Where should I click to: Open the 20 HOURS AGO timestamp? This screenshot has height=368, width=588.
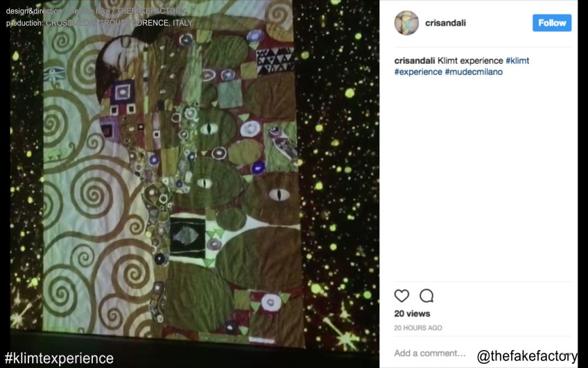coord(418,328)
